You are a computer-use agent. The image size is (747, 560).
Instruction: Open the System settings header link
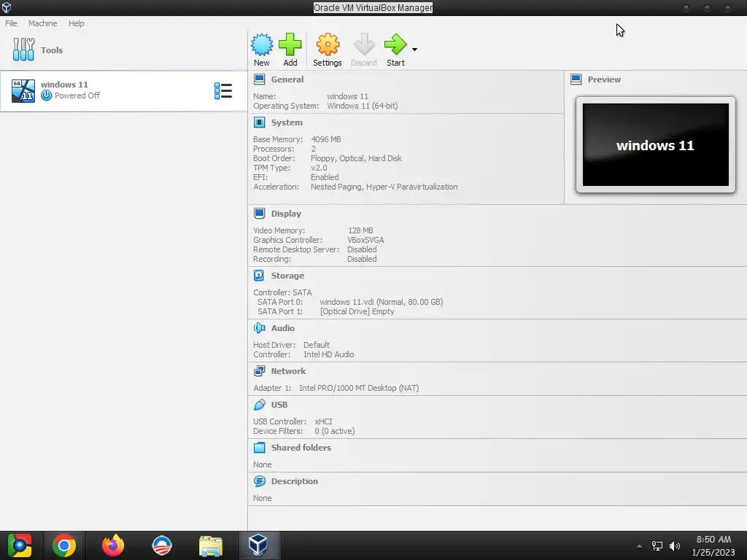click(287, 122)
